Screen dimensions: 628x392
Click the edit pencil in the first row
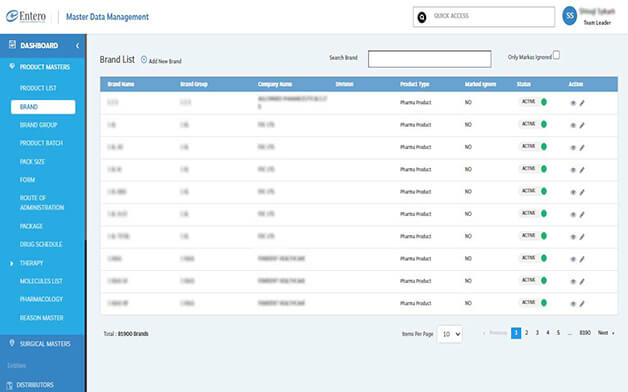[582, 103]
